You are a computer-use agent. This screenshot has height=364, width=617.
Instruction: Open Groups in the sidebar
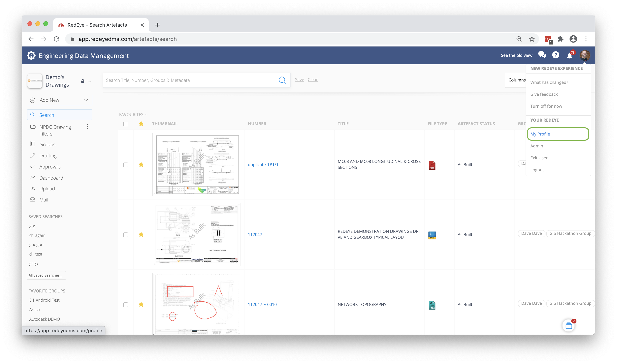click(47, 144)
